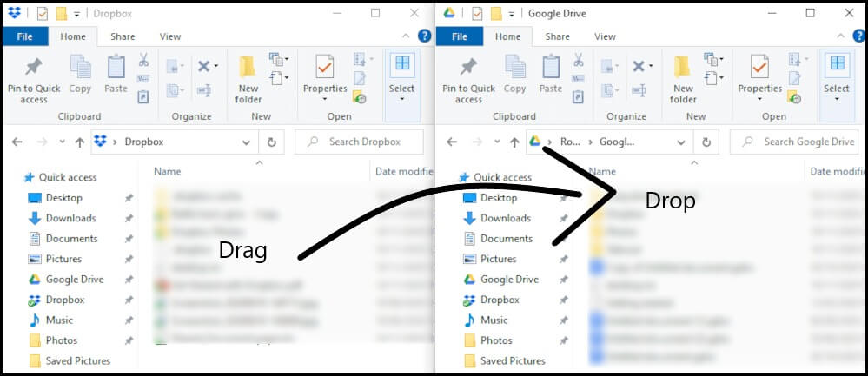Viewport: 868px width, 376px height.
Task: Switch to Share tab in Dropbox window
Action: (x=123, y=36)
